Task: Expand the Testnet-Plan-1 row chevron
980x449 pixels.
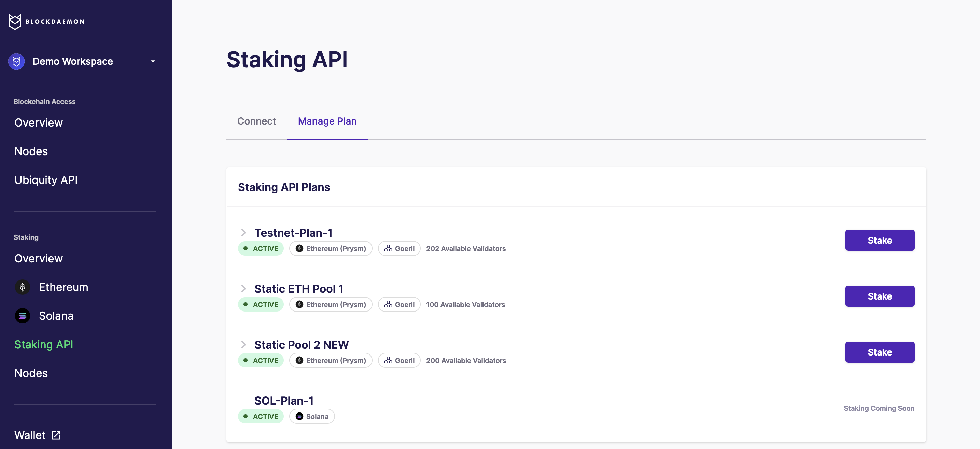Action: (243, 232)
